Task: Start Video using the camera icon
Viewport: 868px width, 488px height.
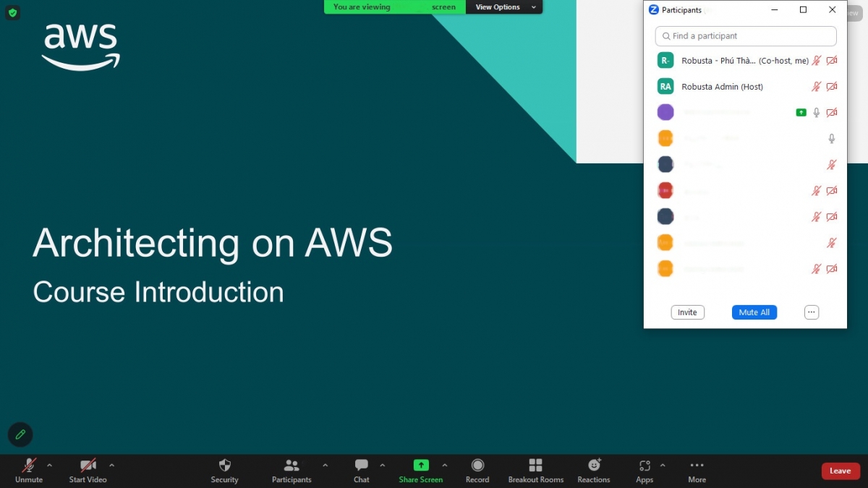Action: click(x=88, y=465)
